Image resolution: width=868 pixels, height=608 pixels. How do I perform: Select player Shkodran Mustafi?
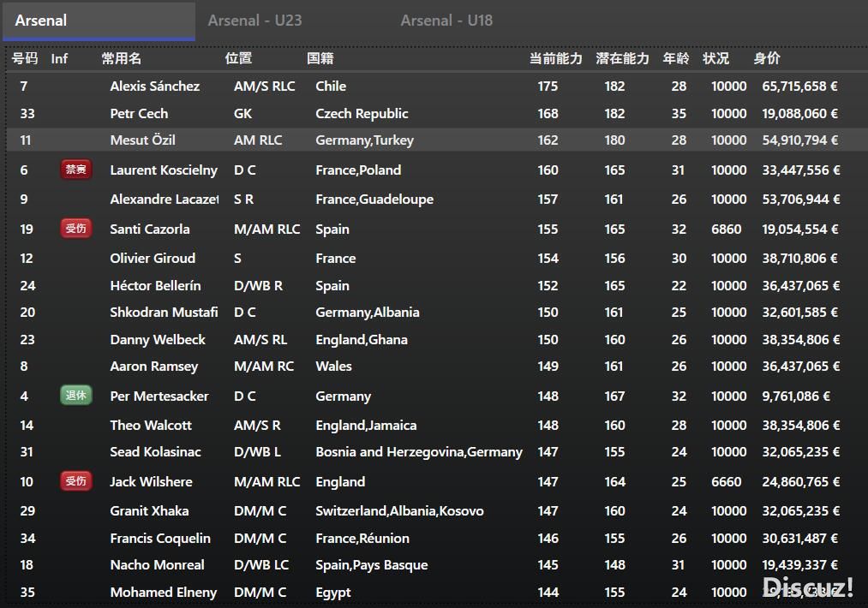(x=164, y=312)
